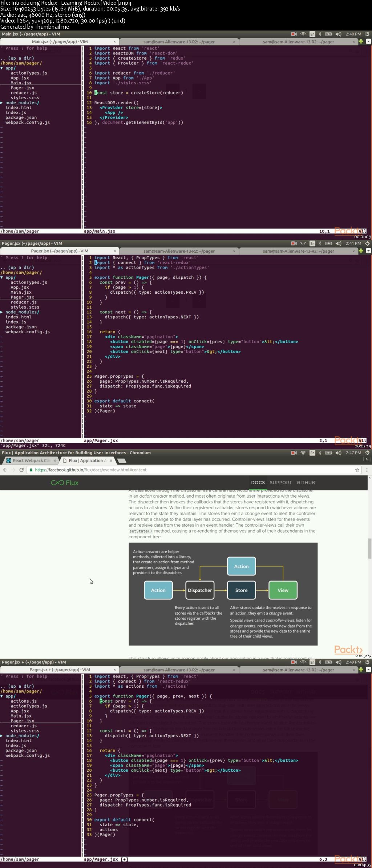This screenshot has width=372, height=868.
Task: Select reducer.js in Main.jsx VIM file tree
Action: [x=24, y=93]
